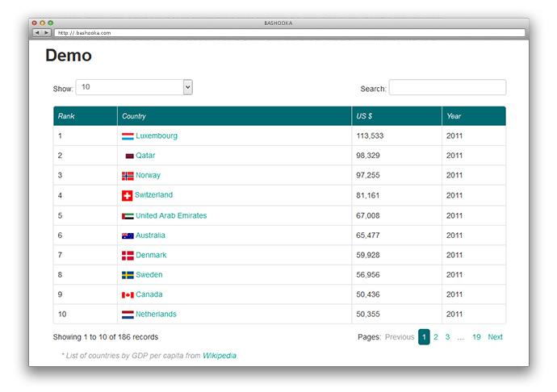Click the United Arab Emirates flag icon

[128, 216]
